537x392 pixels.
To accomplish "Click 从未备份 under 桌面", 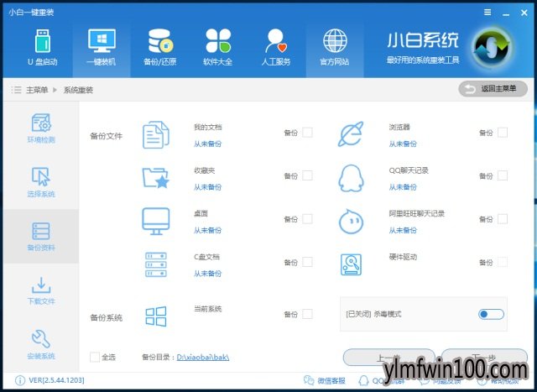I will 207,230.
